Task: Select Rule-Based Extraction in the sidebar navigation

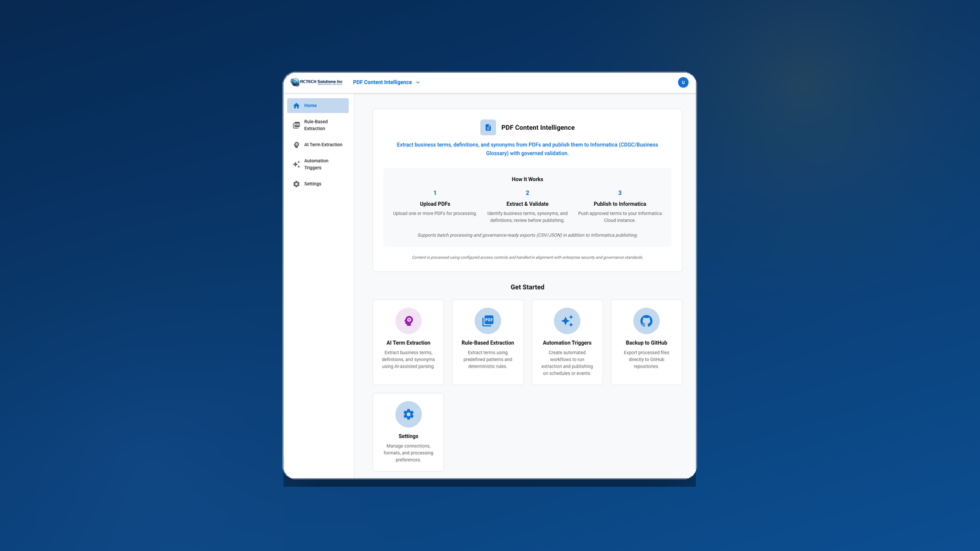Action: coord(318,125)
